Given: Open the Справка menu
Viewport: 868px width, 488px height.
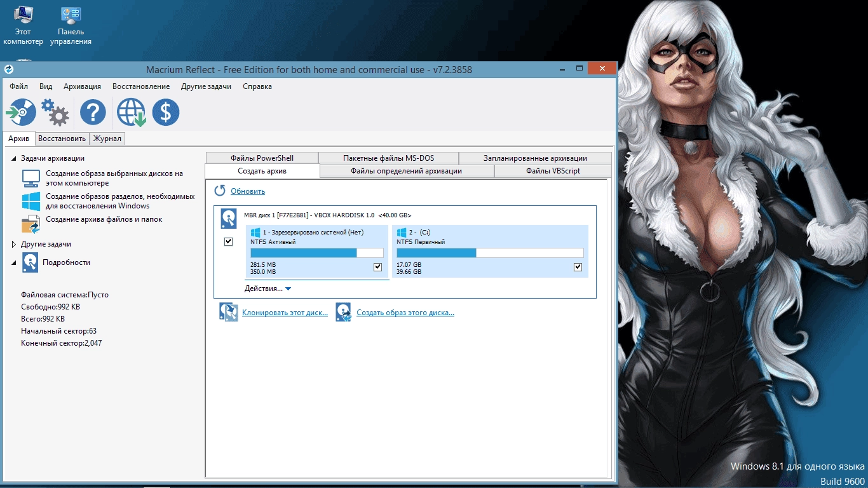Looking at the screenshot, I should [257, 86].
